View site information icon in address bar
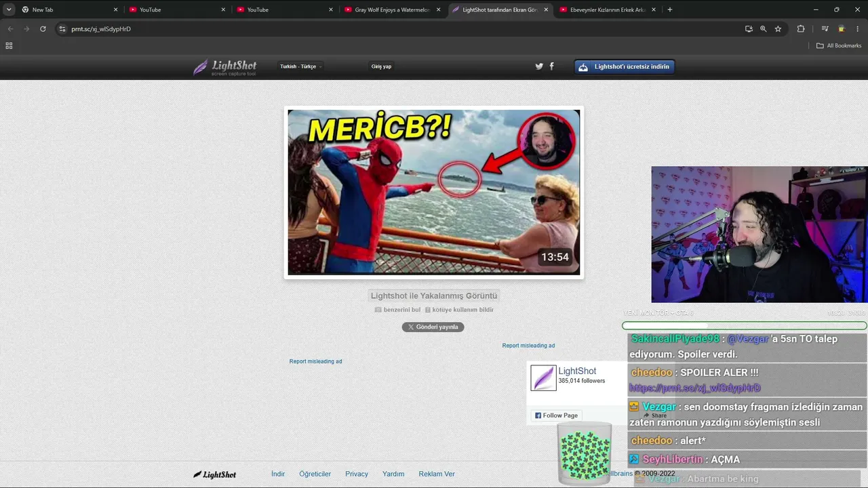Screen dimensions: 868x488 62,29
